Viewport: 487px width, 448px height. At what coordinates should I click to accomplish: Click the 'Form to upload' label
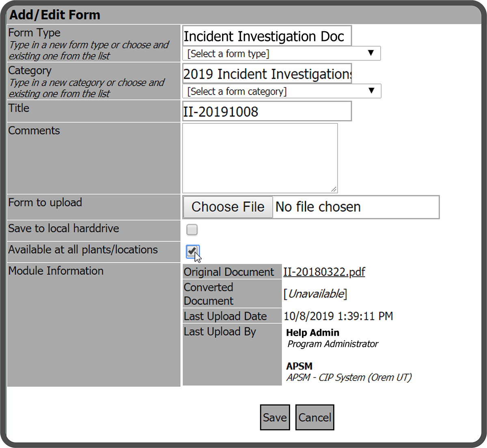point(45,202)
